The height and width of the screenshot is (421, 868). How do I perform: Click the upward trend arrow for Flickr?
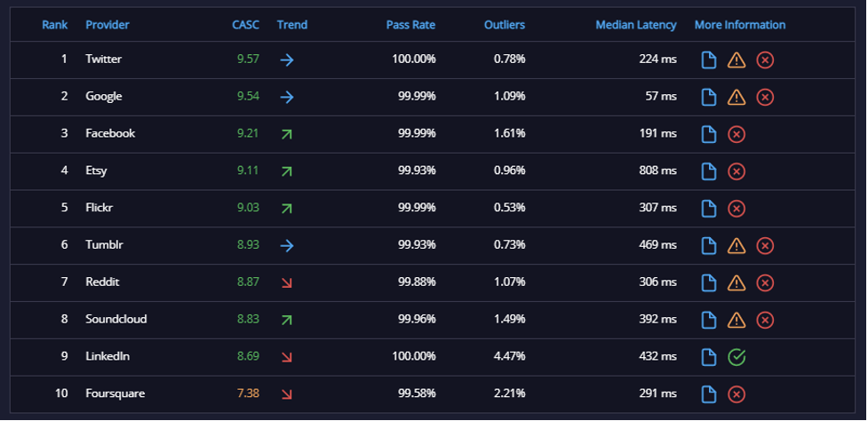click(286, 208)
